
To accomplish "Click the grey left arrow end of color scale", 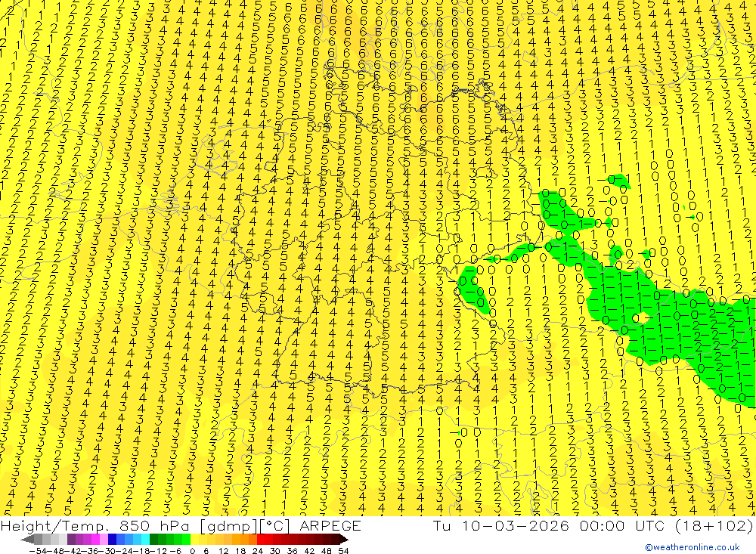I will (x=27, y=539).
